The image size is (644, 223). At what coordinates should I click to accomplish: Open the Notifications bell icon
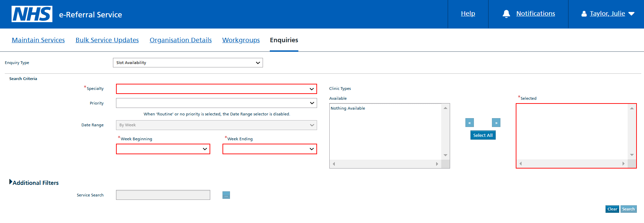click(x=506, y=14)
